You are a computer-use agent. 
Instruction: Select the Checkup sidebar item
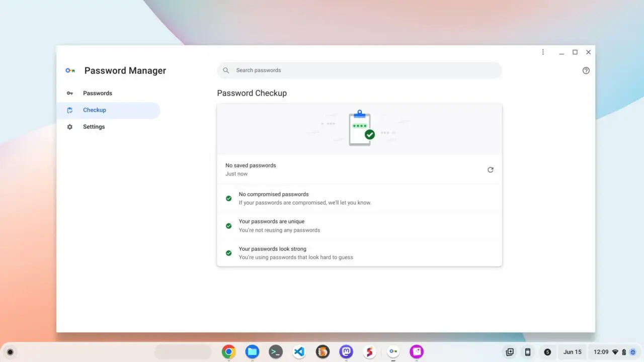[x=108, y=110]
